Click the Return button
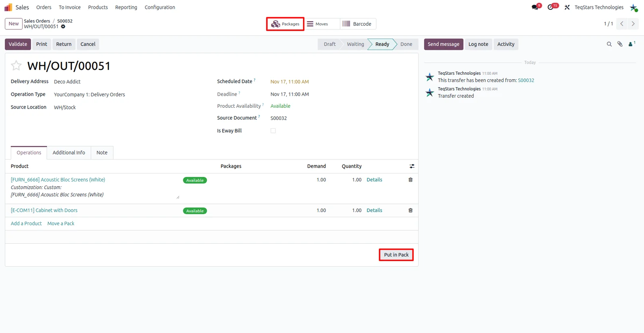The width and height of the screenshot is (644, 333). click(x=64, y=44)
